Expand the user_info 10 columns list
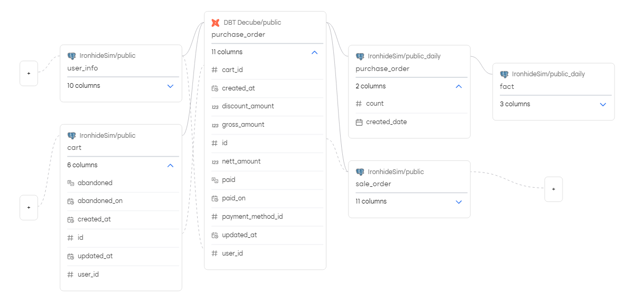Viewport: 644px width, 304px height. [x=170, y=86]
